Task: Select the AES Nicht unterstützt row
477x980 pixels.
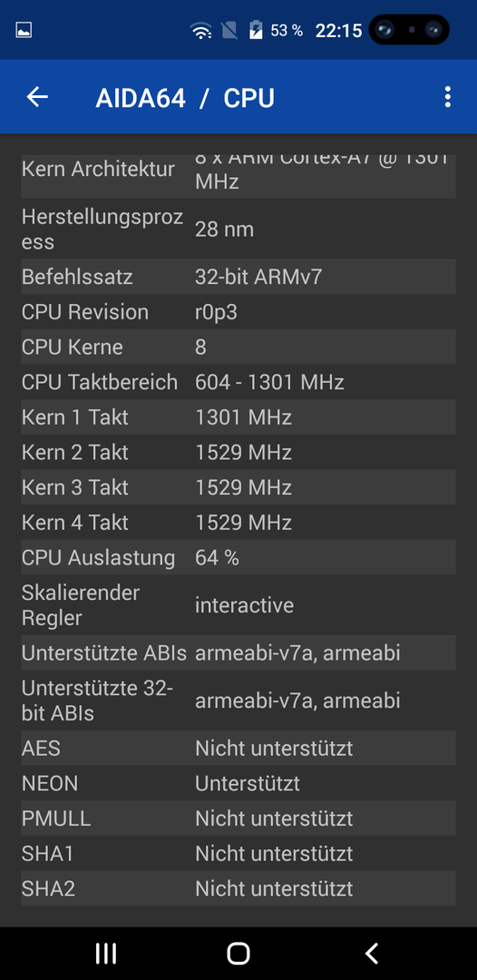Action: tap(238, 748)
